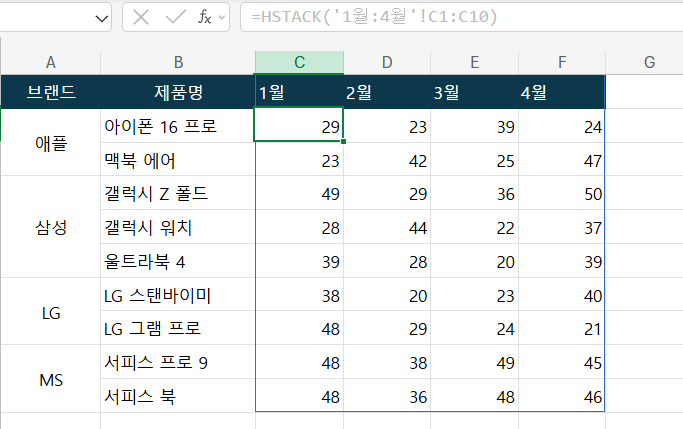Image resolution: width=683 pixels, height=429 pixels.
Task: Select the merged MS brand cell
Action: [51, 379]
